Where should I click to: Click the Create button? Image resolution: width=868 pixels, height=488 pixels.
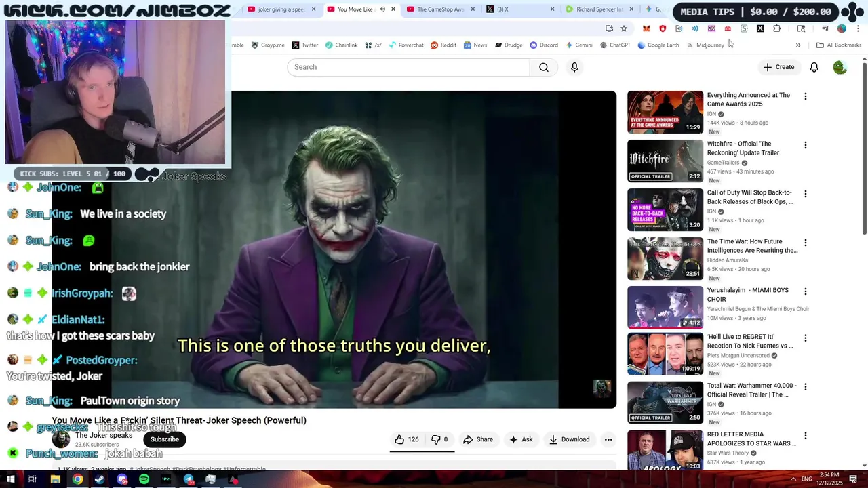778,67
